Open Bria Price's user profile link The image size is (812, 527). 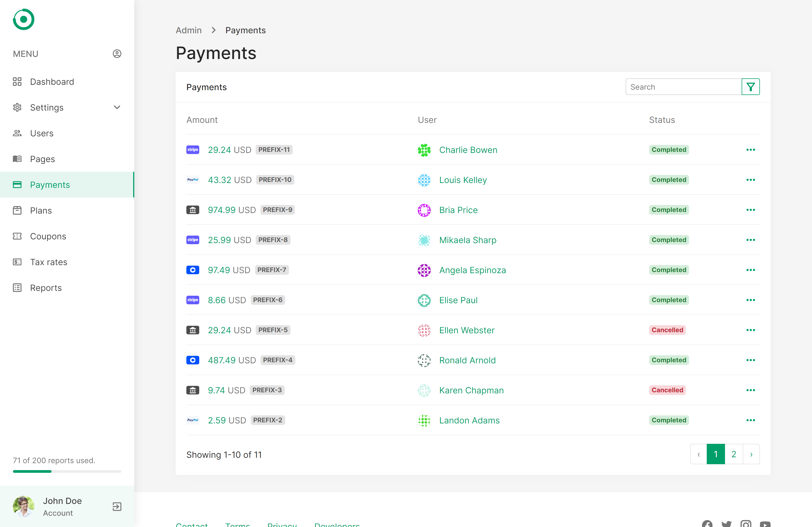[458, 210]
